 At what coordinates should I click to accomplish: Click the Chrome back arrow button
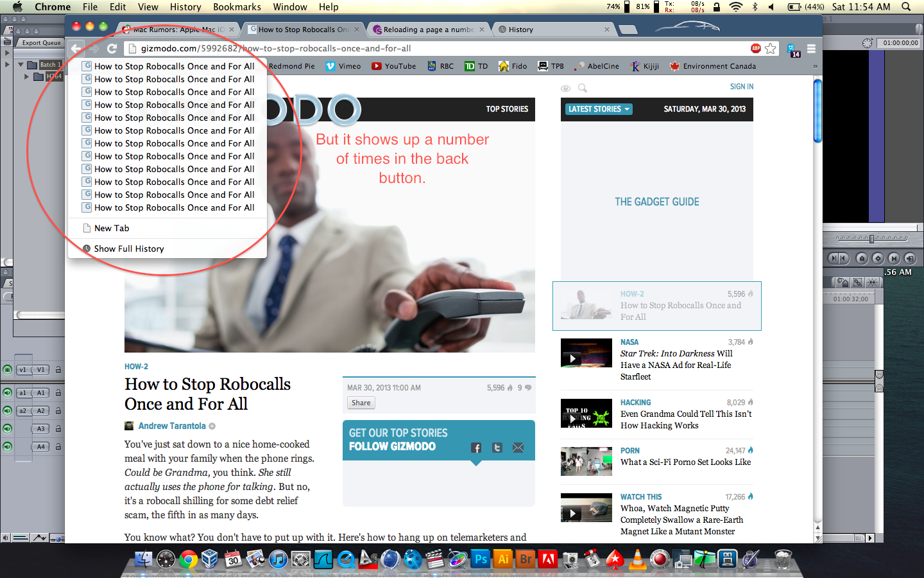point(76,49)
